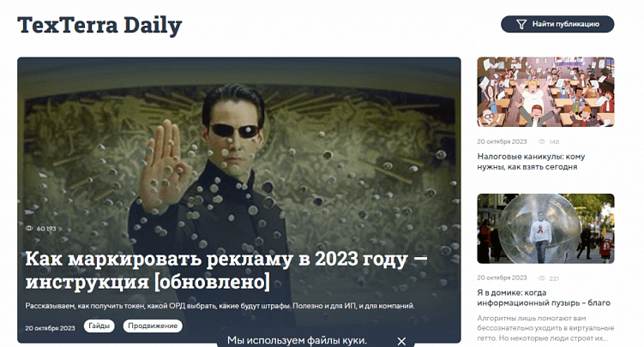
Task: Close the cookie notice with the X
Action: point(401,341)
